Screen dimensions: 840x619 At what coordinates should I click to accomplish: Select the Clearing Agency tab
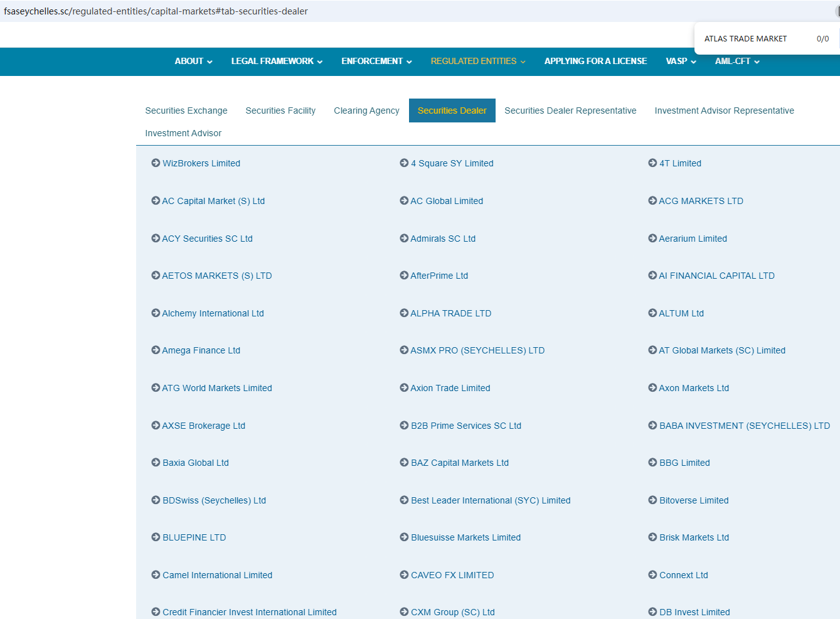(366, 110)
